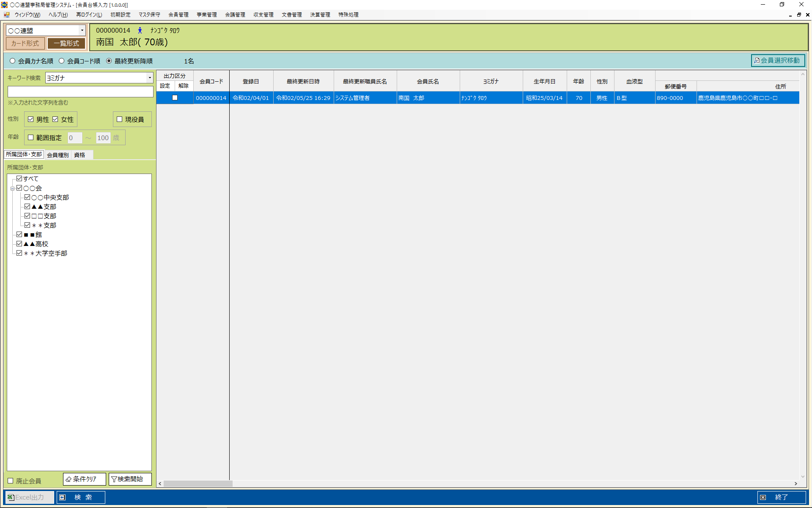The image size is (812, 508).
Task: Click the 会員選択移動 member select icon
Action: click(x=757, y=61)
